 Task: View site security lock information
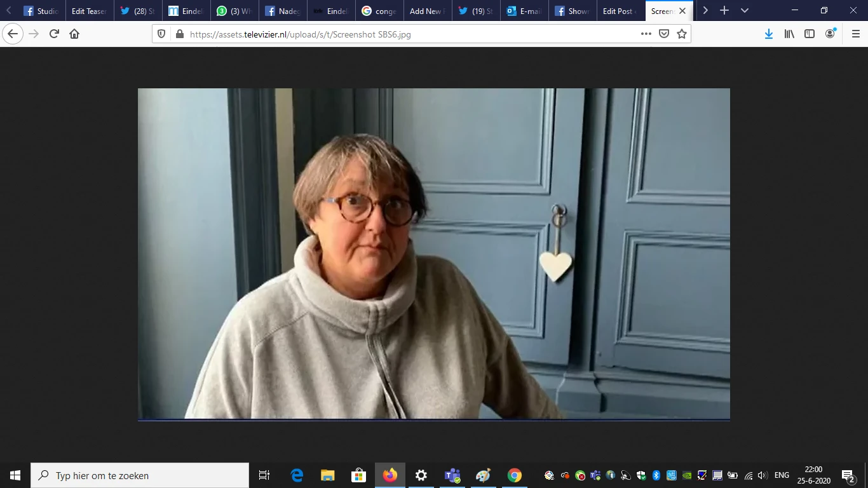click(179, 34)
